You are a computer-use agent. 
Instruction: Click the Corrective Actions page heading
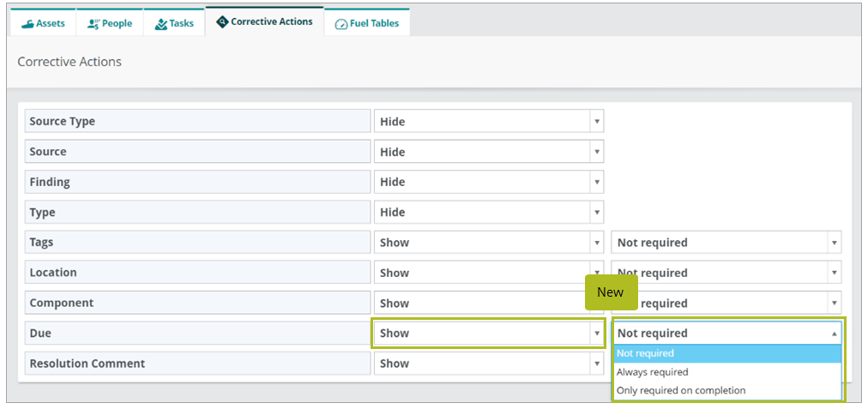pos(69,62)
